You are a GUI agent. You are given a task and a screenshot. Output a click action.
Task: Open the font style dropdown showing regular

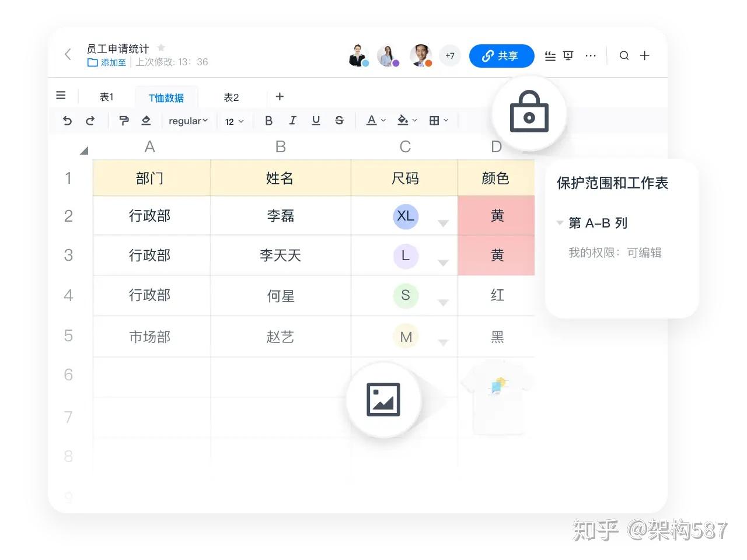(188, 121)
